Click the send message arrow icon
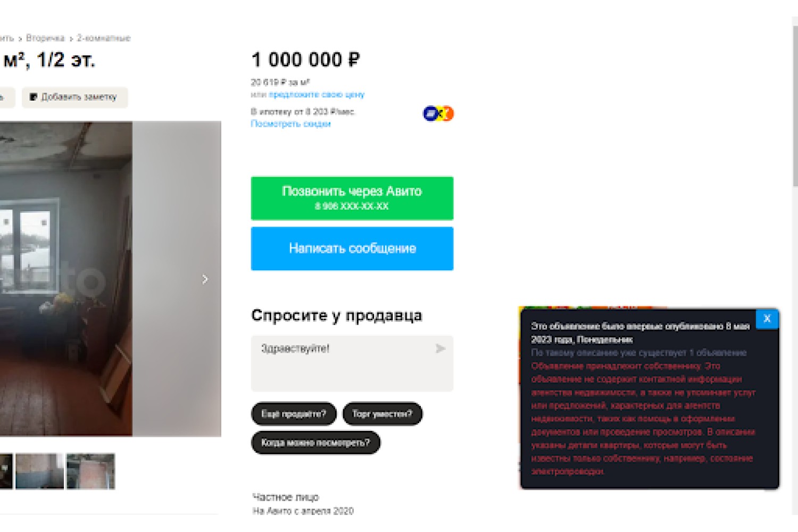This screenshot has width=798, height=532. click(440, 348)
